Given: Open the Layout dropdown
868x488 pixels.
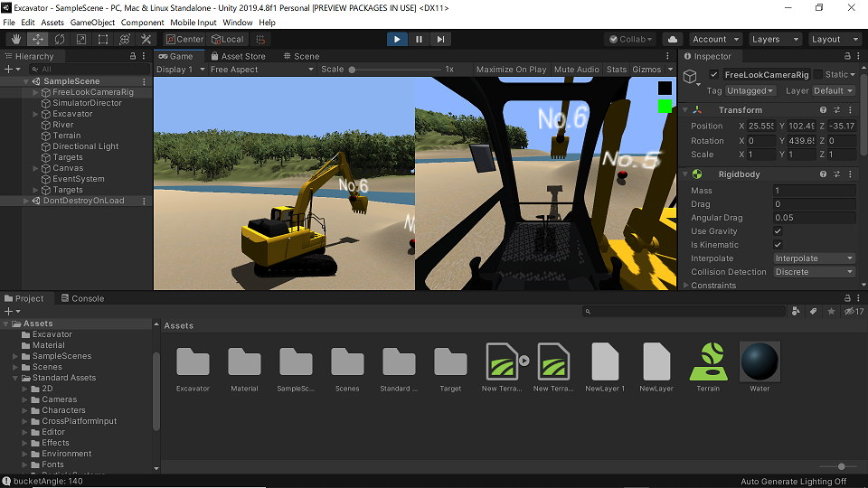Looking at the screenshot, I should tap(835, 39).
